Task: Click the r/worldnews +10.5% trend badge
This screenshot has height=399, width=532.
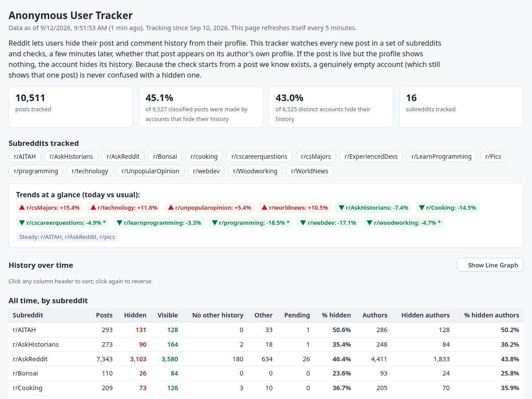Action: tap(295, 207)
